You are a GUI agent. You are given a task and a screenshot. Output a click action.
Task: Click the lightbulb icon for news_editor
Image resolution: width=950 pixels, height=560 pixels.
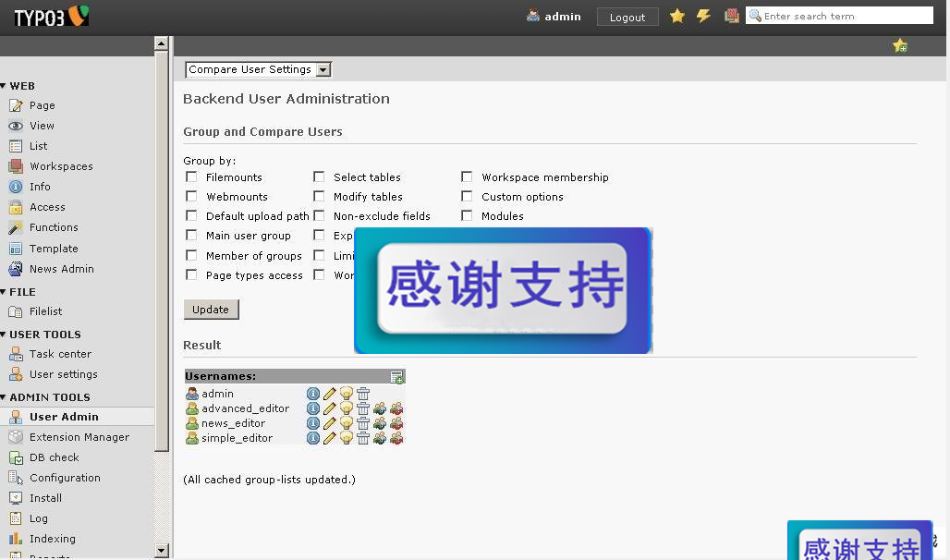346,423
